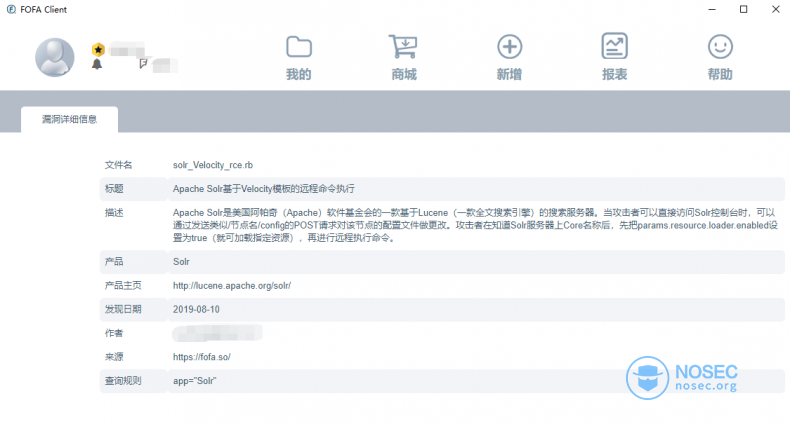Open the lucene.apache.org/solr product homepage link
Image resolution: width=790 pixels, height=424 pixels.
(232, 286)
